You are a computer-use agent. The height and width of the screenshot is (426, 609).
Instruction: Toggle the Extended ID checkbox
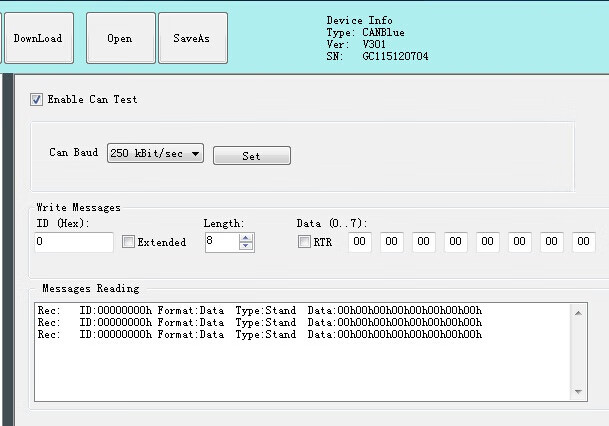[128, 242]
